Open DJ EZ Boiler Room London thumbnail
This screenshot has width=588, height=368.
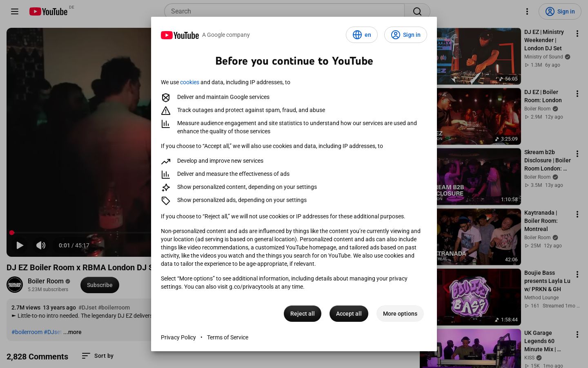pos(479,116)
